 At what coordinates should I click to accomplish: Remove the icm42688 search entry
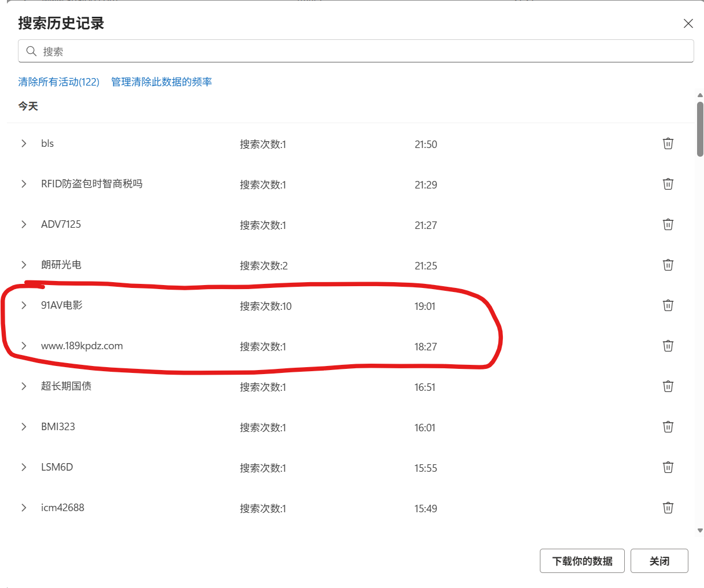668,508
